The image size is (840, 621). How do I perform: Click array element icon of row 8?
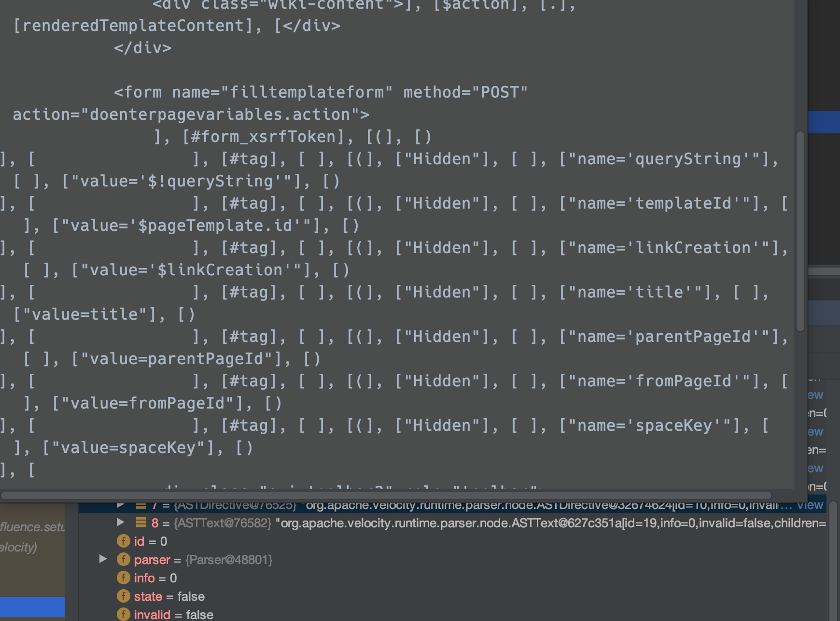click(141, 522)
